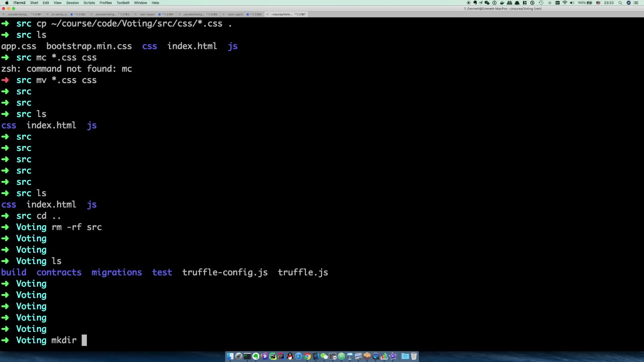Open the Apple menu
This screenshot has height=362, width=644.
[7, 3]
